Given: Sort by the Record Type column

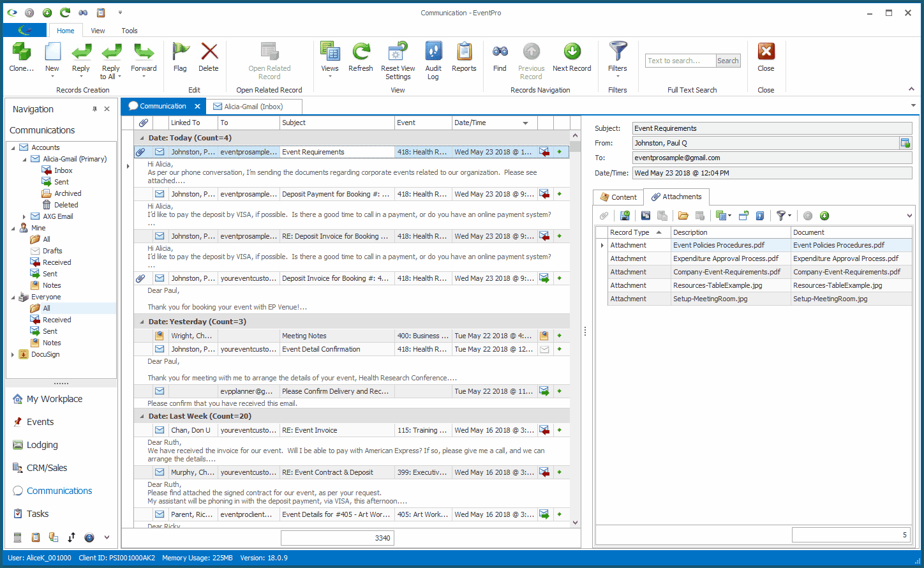Looking at the screenshot, I should [x=639, y=232].
